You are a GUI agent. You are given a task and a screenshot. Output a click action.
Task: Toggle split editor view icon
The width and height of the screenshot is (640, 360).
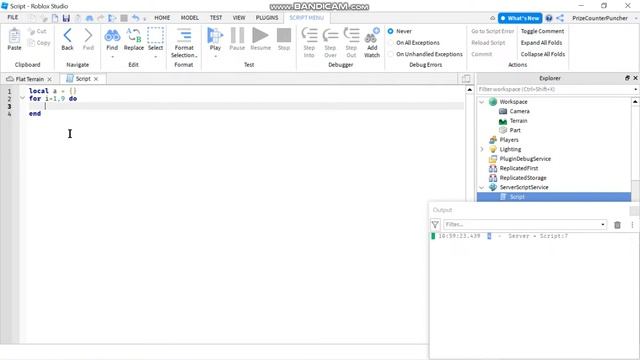click(x=466, y=79)
